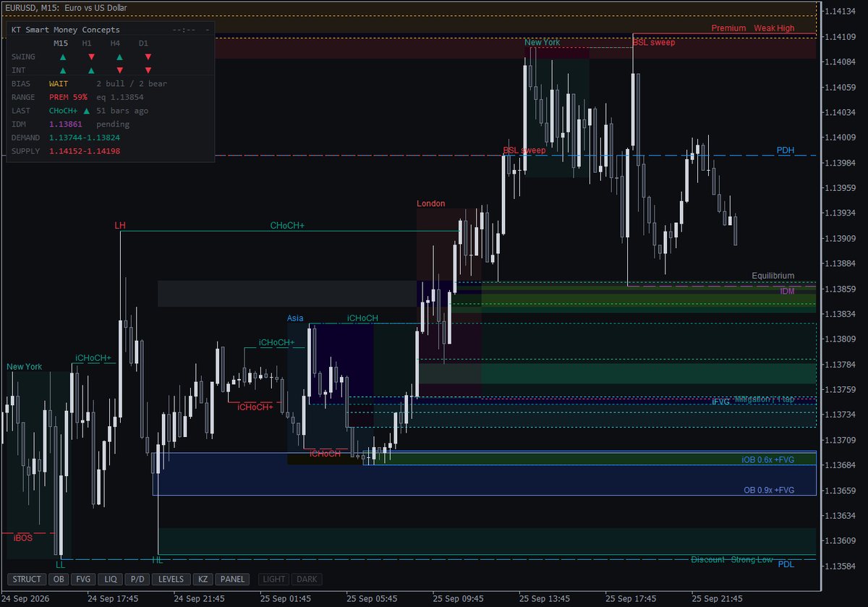Click the green iCHoCH label right of Asia
This screenshot has width=868, height=607.
point(362,318)
